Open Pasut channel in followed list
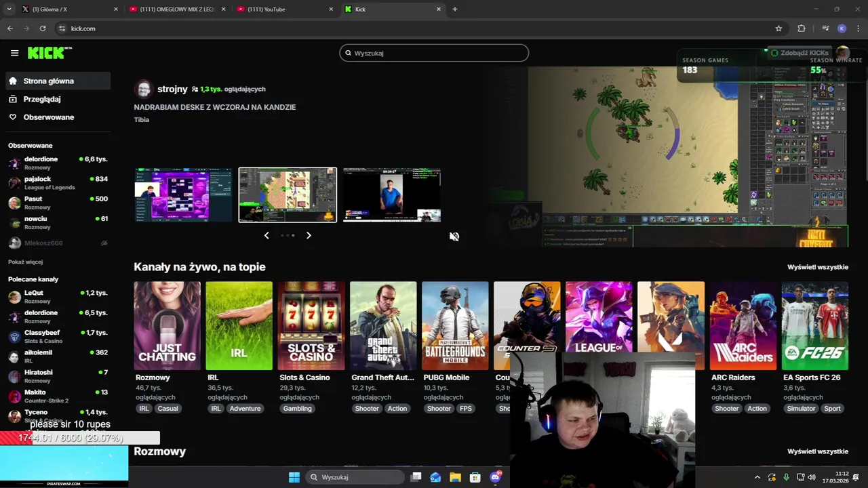868x488 pixels. coord(58,203)
